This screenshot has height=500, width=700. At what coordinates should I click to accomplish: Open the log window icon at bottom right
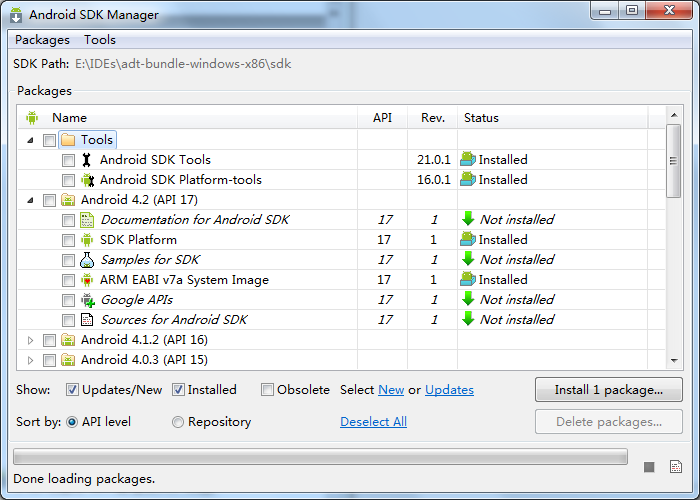tap(676, 467)
